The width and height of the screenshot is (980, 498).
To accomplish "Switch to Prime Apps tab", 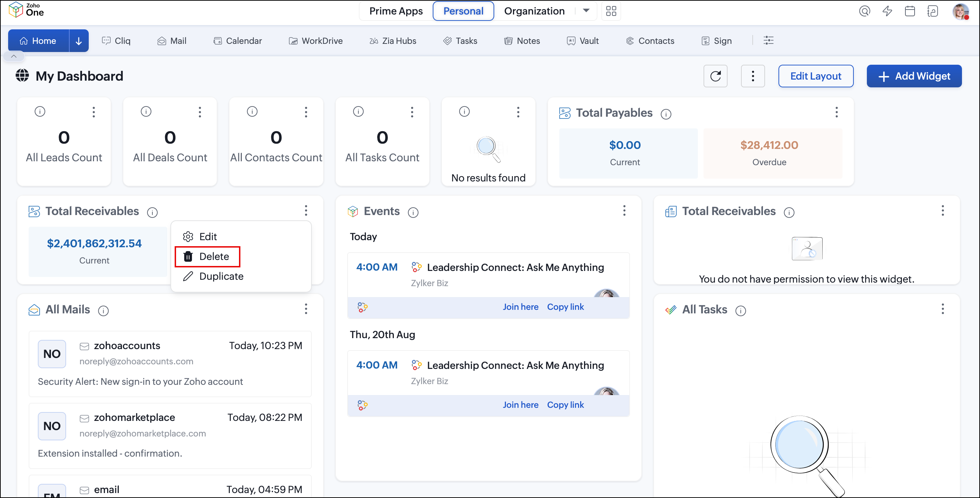I will [x=396, y=11].
